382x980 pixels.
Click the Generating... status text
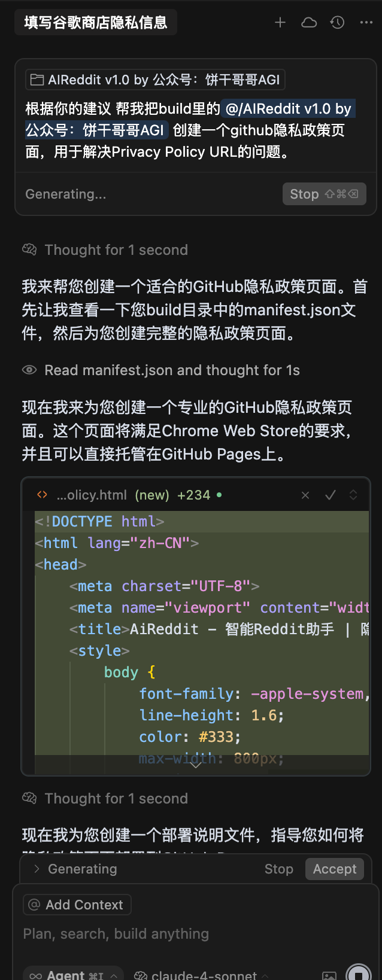click(66, 194)
